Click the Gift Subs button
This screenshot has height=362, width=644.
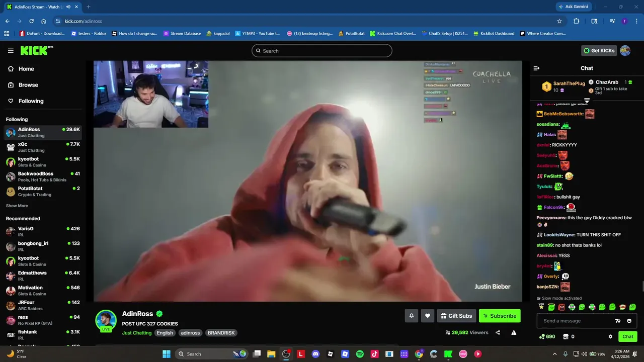tap(456, 316)
